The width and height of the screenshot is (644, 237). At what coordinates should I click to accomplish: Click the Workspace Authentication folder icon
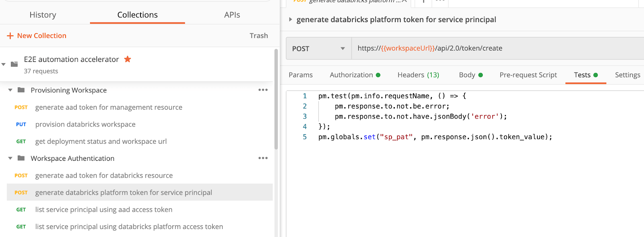(x=21, y=158)
